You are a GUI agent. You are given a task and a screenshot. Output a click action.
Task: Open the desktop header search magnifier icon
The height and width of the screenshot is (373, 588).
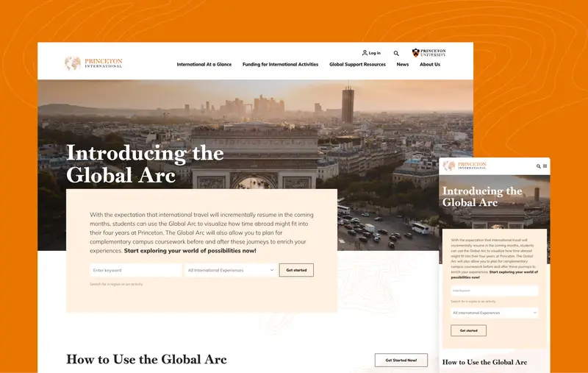pos(396,53)
